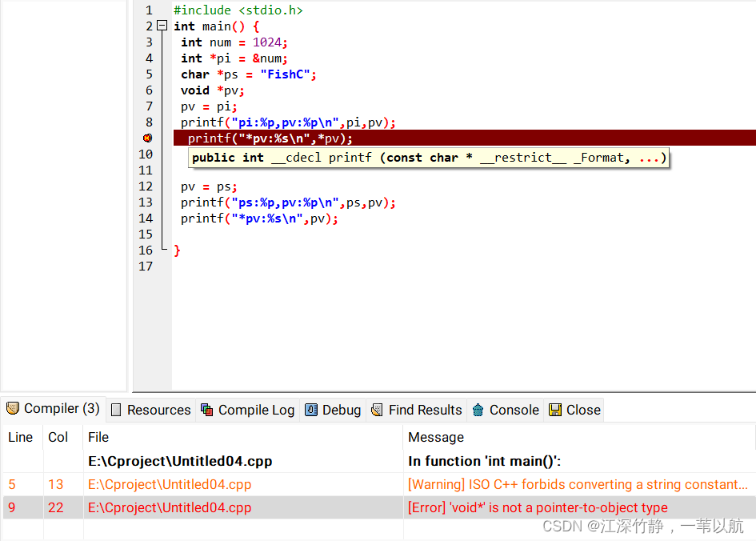Click the Close tab floppy icon
The width and height of the screenshot is (756, 541).
click(555, 410)
